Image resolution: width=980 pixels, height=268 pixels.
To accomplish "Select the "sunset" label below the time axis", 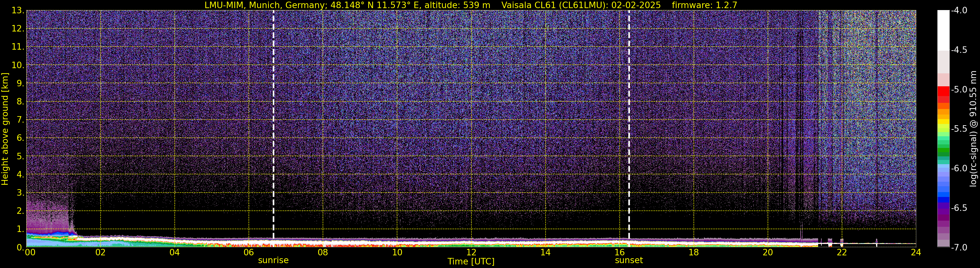I will [x=629, y=261].
